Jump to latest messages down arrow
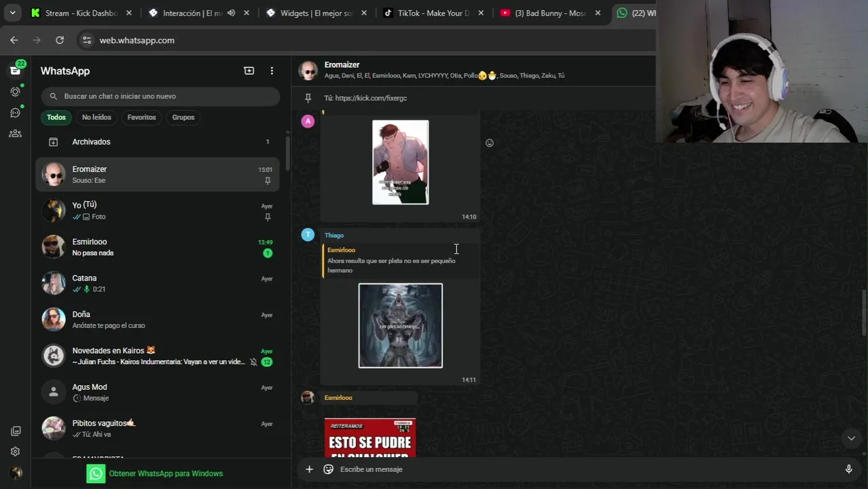 point(851,438)
